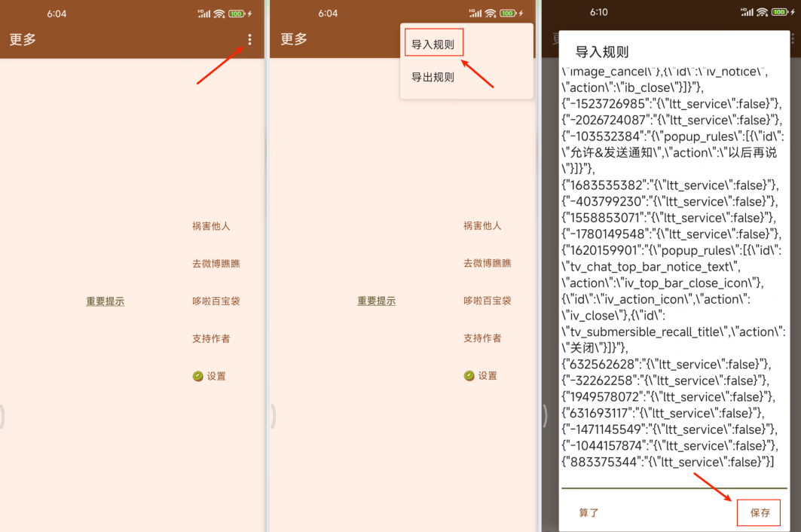
Task: Open 哆啦百宝袋 in the left screen
Action: [216, 301]
